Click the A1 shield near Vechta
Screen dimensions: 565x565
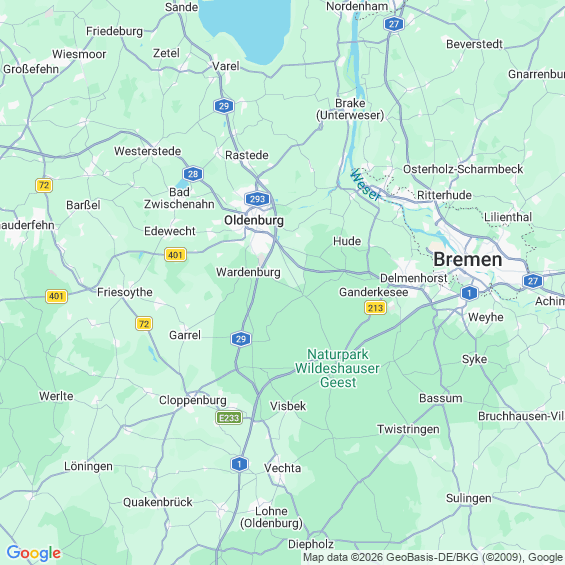(x=239, y=464)
